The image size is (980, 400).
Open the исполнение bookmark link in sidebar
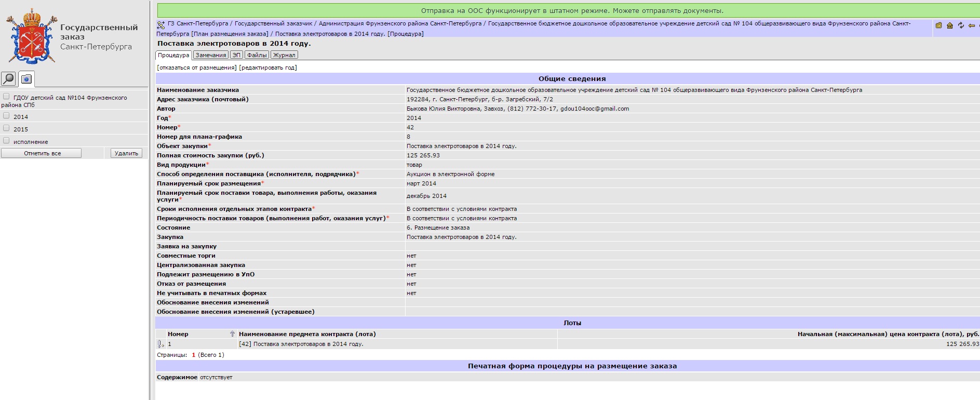pos(31,142)
